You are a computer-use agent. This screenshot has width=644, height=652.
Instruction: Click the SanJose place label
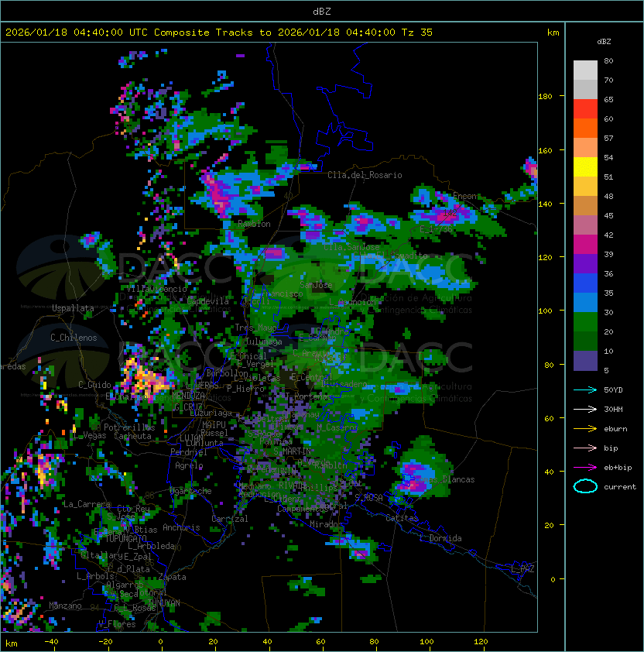click(x=316, y=285)
